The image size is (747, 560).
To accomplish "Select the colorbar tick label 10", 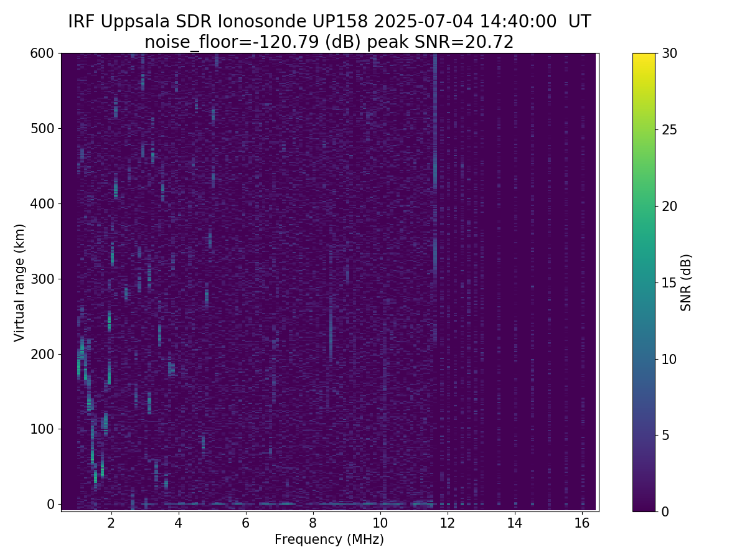I will click(670, 359).
